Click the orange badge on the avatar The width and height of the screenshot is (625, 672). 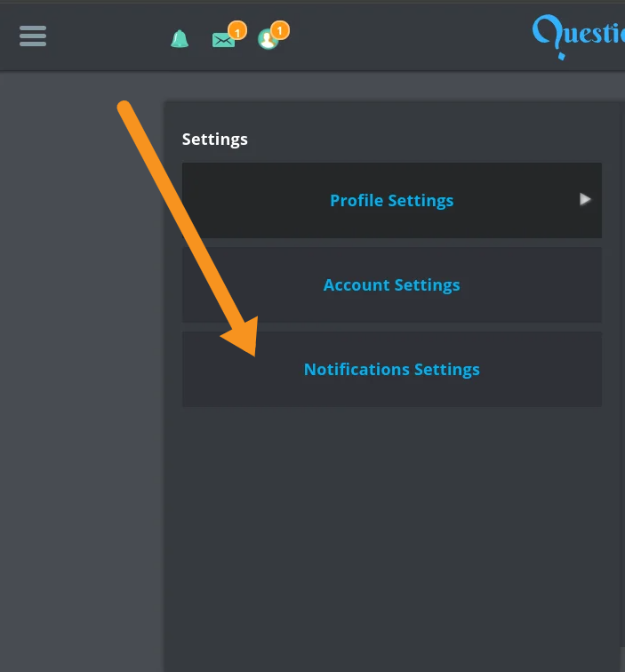[x=280, y=30]
